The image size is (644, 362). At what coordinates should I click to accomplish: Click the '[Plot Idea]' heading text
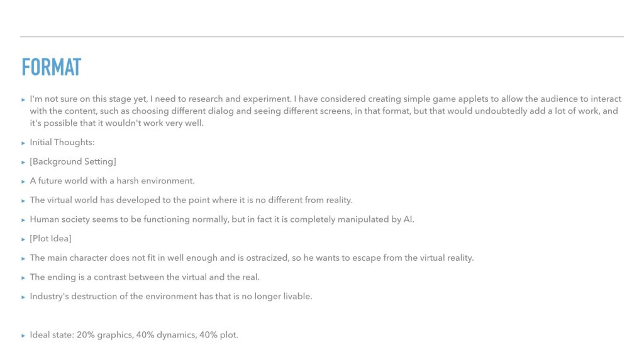coord(50,238)
